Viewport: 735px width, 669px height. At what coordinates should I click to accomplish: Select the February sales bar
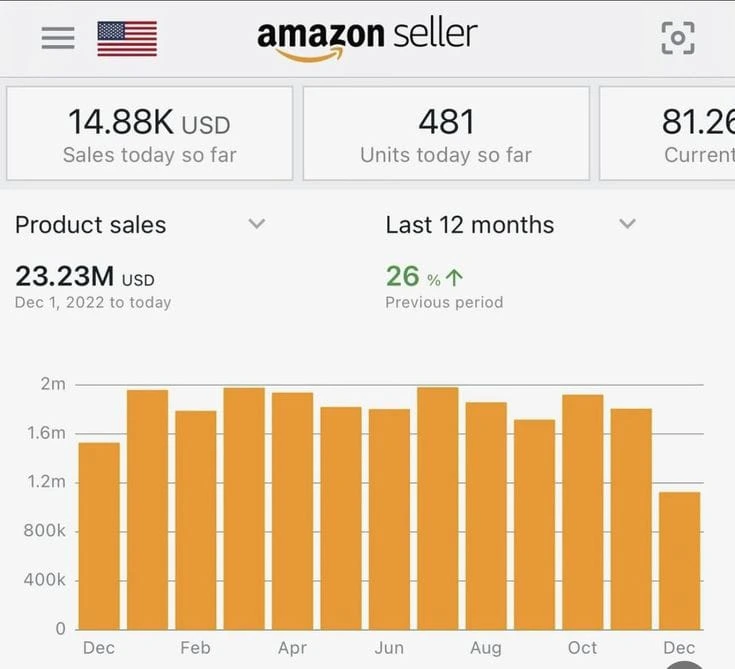coord(196,520)
